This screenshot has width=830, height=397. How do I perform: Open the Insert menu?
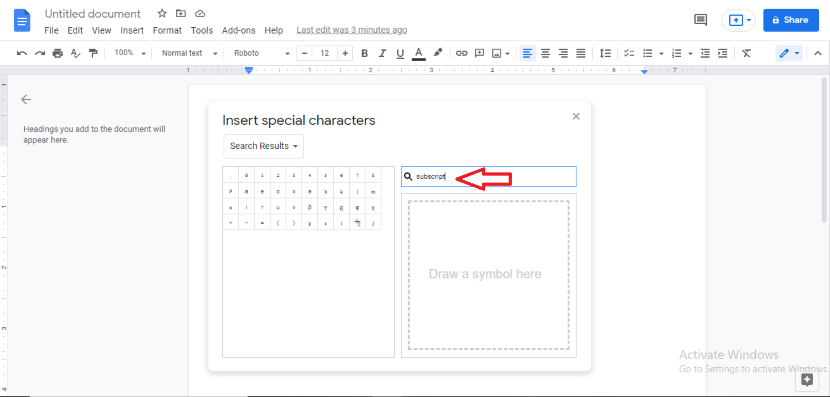tap(132, 31)
